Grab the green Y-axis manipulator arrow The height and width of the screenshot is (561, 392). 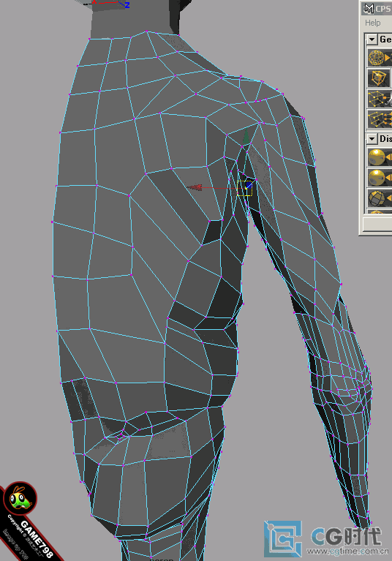click(x=246, y=137)
